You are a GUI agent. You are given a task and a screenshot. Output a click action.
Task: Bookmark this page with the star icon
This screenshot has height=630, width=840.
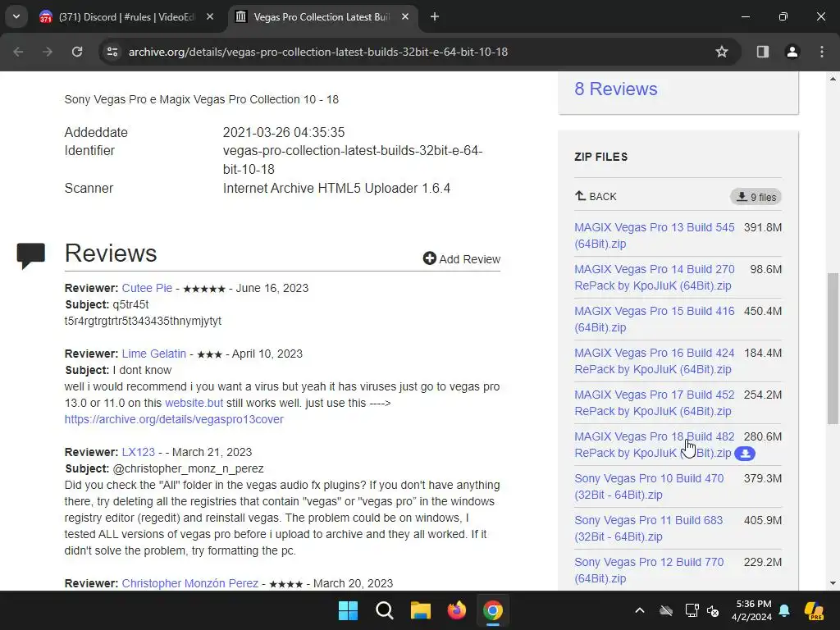(722, 52)
